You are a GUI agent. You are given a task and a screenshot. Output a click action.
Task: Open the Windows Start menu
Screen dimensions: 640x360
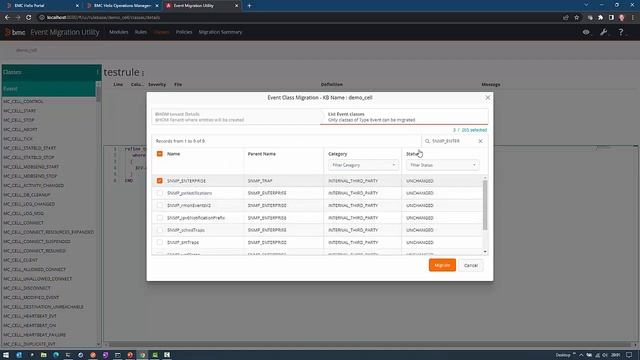[6, 355]
